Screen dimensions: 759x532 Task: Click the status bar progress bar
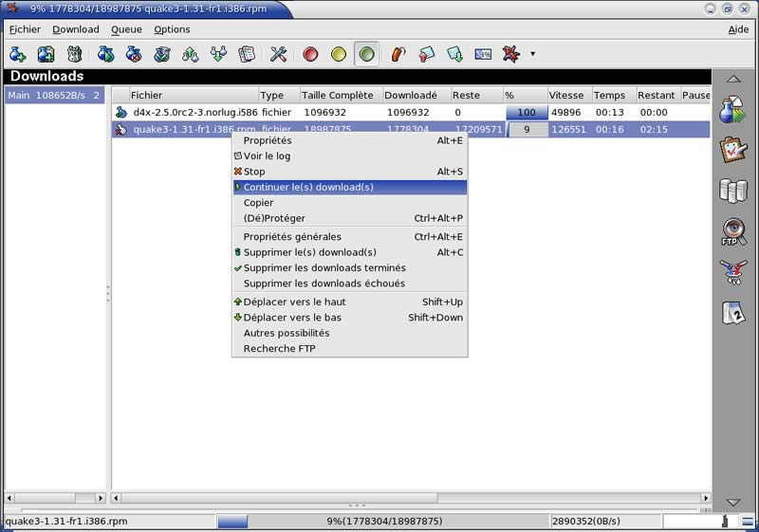[384, 522]
